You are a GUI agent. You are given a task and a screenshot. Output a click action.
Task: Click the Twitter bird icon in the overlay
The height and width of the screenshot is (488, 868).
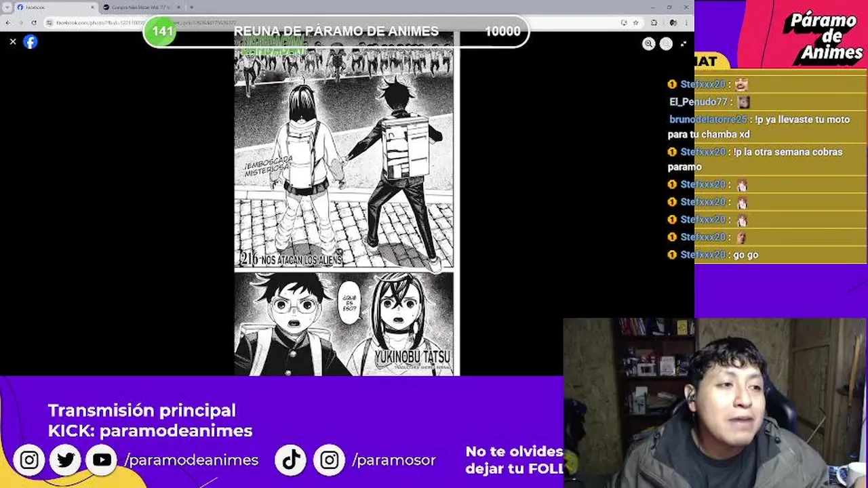pos(66,460)
